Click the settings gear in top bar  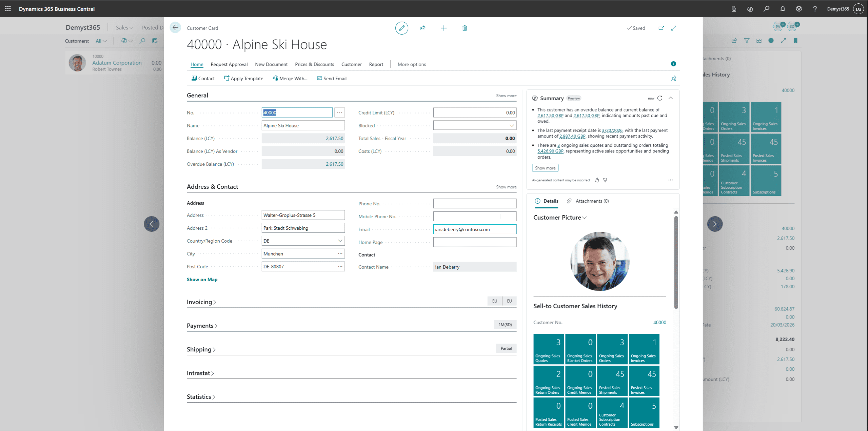[x=799, y=9]
